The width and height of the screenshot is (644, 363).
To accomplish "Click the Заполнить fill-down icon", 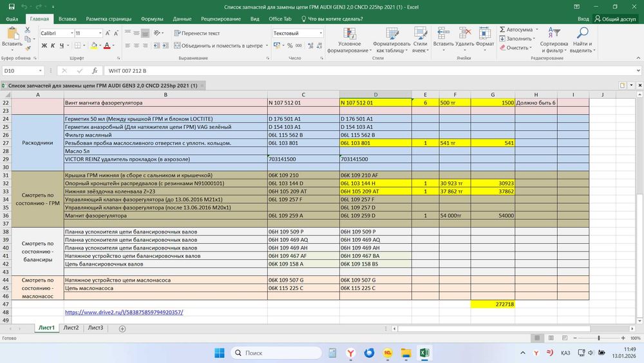I will (502, 39).
